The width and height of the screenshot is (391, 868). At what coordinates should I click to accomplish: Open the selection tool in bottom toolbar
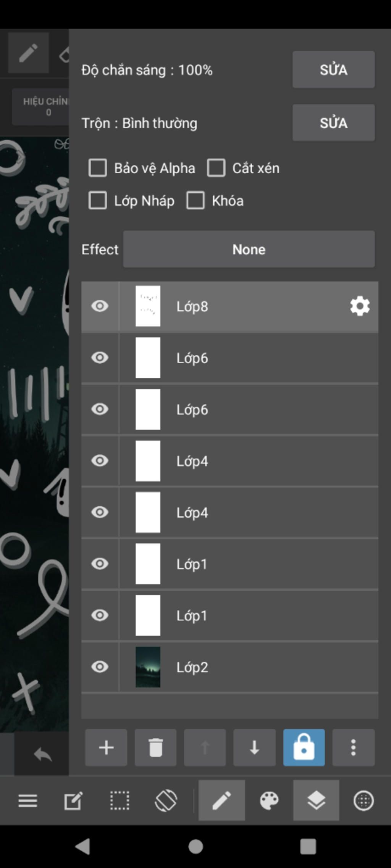pos(120,800)
